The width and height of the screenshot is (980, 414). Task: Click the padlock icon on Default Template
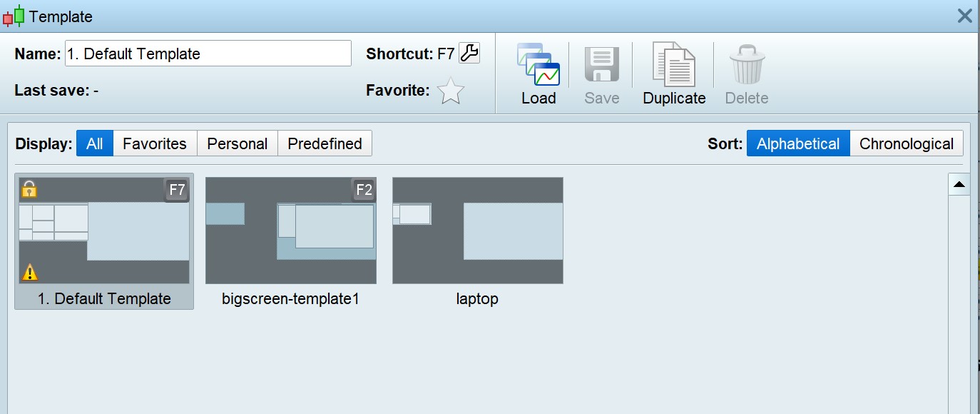29,189
